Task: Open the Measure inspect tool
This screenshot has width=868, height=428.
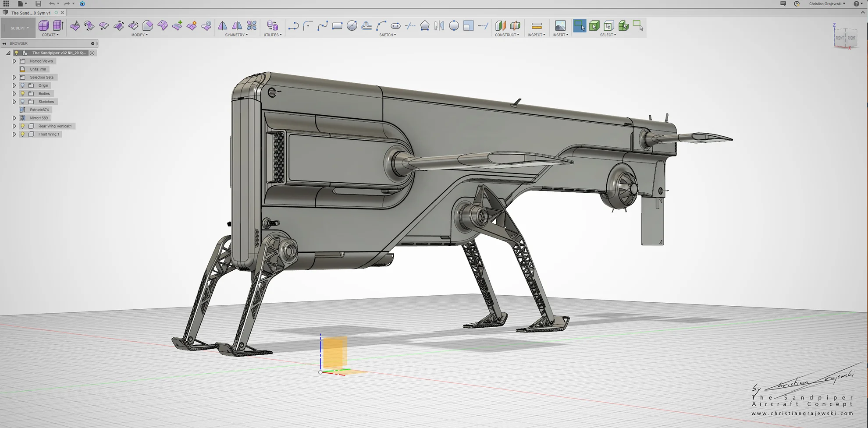Action: [537, 26]
